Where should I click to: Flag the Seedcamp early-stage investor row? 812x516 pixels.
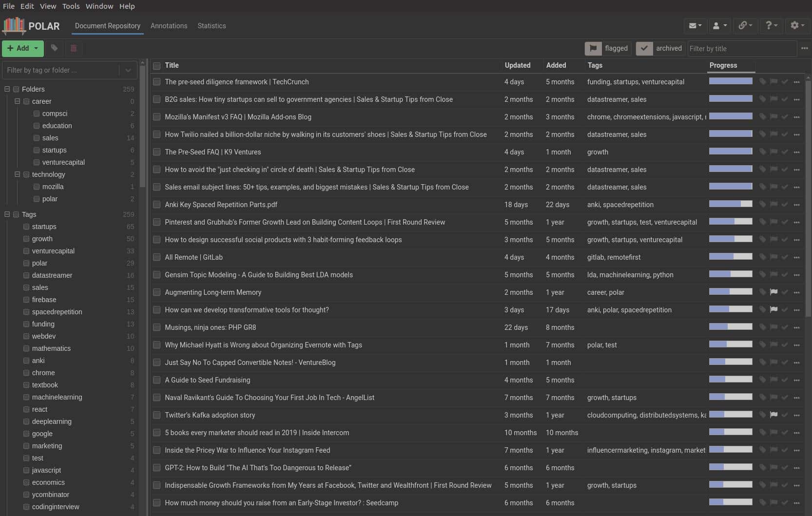(x=773, y=503)
